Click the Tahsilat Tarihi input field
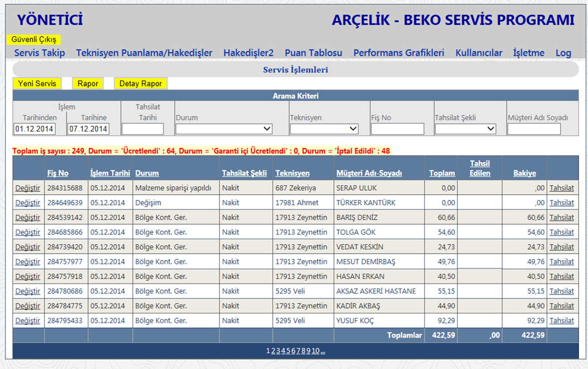Image resolution: width=588 pixels, height=369 pixels. pos(143,129)
